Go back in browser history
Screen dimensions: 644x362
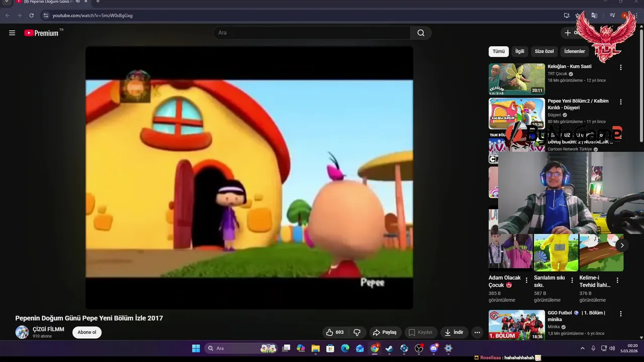(x=7, y=16)
